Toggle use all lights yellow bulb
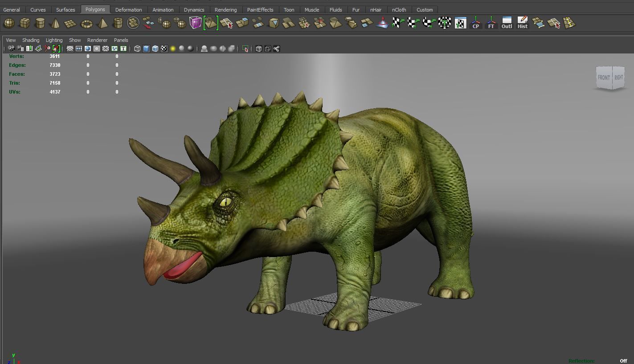This screenshot has height=364, width=634. pos(173,49)
